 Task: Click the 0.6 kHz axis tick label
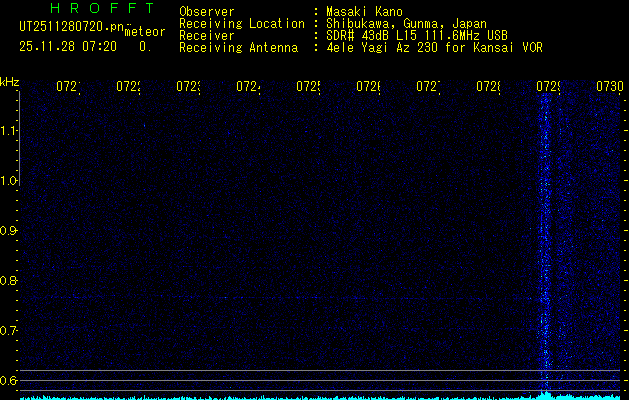(8, 380)
